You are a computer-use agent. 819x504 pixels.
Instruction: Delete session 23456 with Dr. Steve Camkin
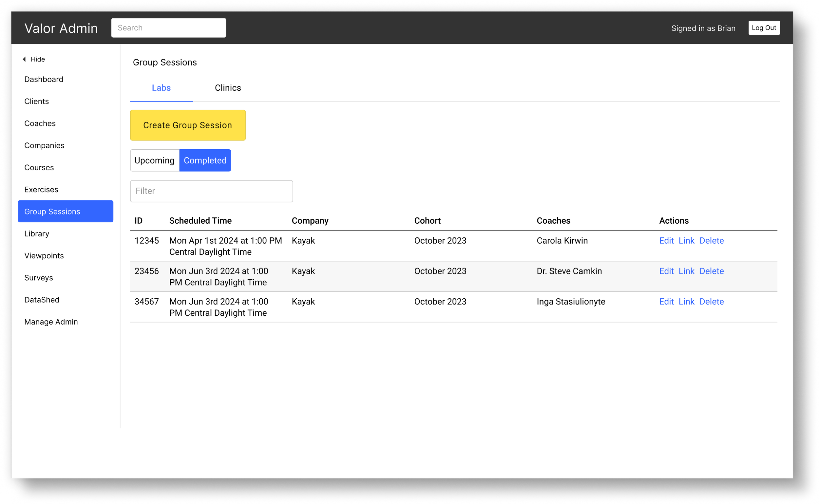[711, 271]
